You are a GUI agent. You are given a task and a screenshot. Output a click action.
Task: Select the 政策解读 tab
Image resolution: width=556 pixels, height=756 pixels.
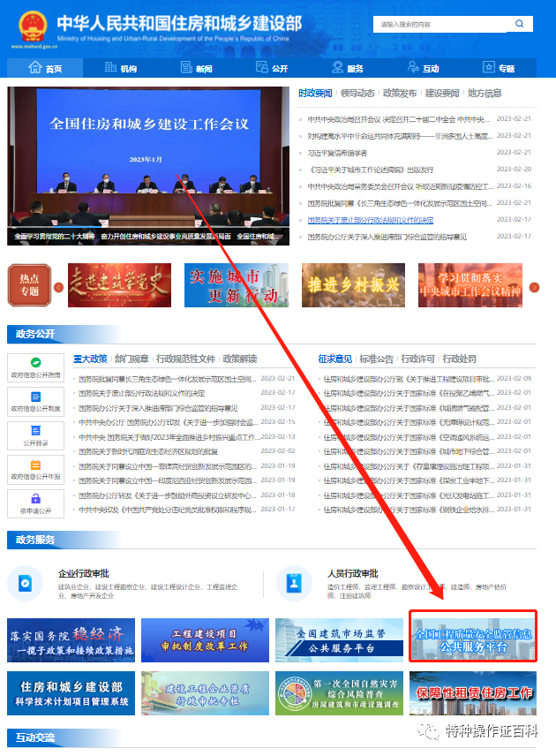pos(240,359)
